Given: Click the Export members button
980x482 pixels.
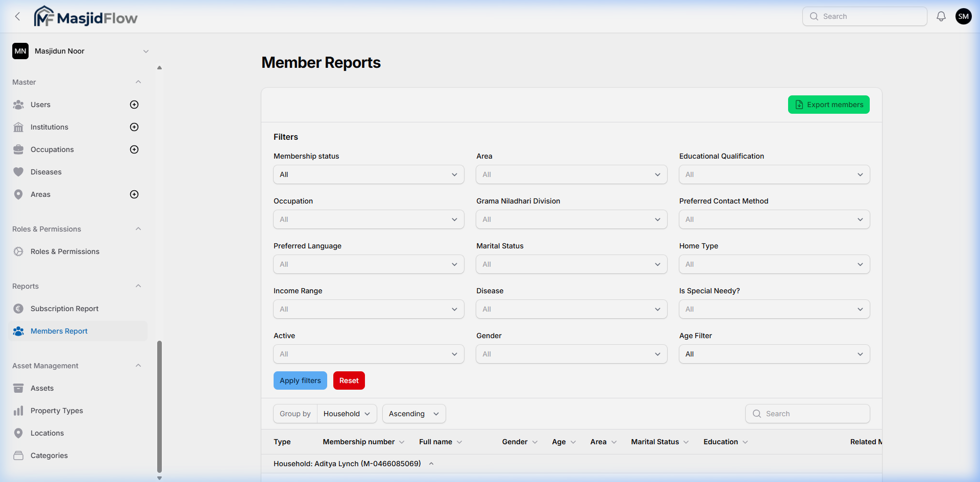Looking at the screenshot, I should [828, 104].
